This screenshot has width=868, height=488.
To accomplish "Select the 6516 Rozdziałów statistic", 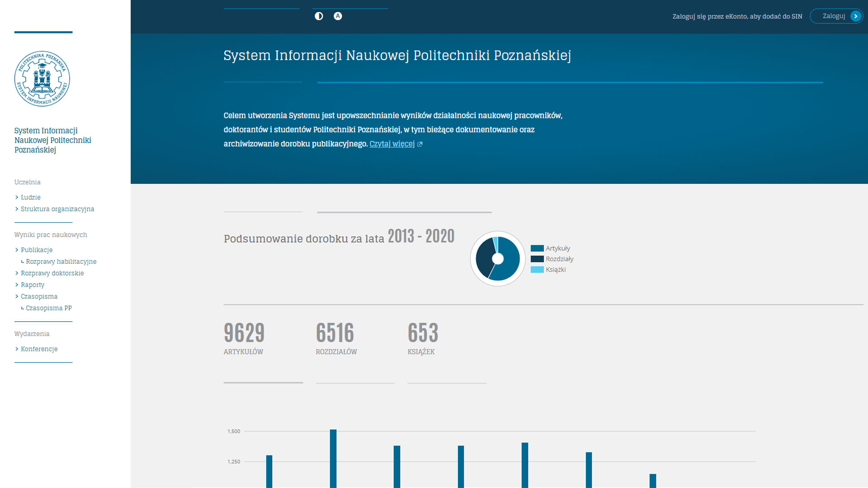I will coord(336,338).
